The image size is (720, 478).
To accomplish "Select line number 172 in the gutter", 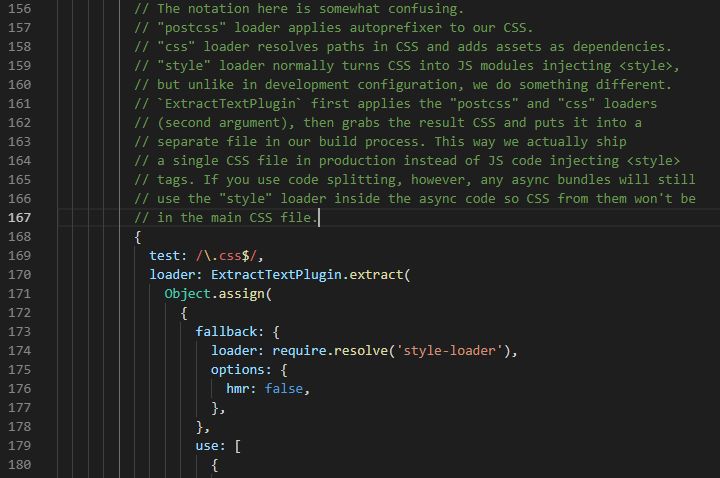I will (19, 313).
